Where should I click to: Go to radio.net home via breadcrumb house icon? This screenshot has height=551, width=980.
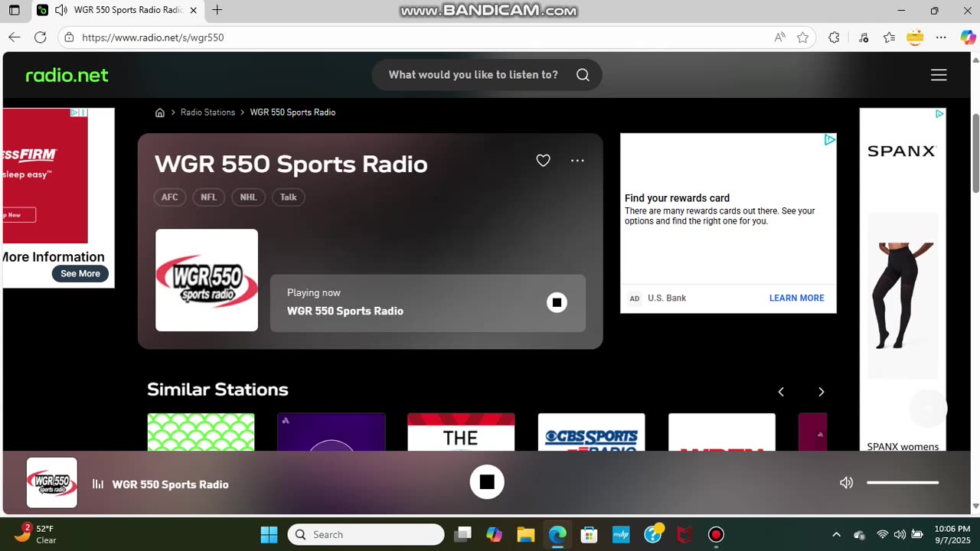(x=160, y=112)
